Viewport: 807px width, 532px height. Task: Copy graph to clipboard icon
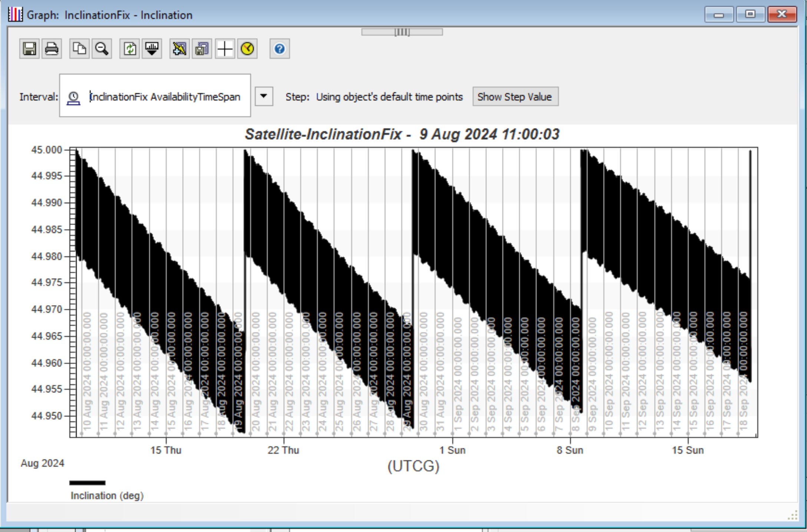point(79,49)
